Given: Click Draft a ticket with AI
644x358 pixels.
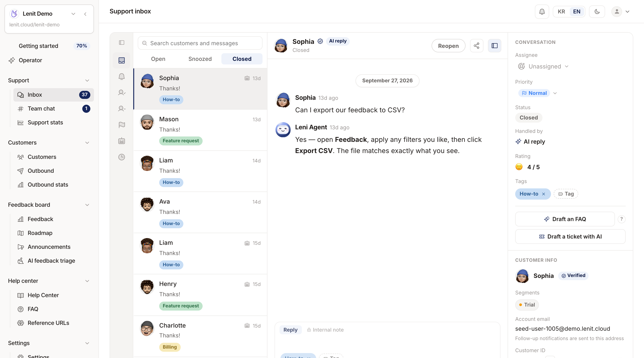Looking at the screenshot, I should click(570, 237).
